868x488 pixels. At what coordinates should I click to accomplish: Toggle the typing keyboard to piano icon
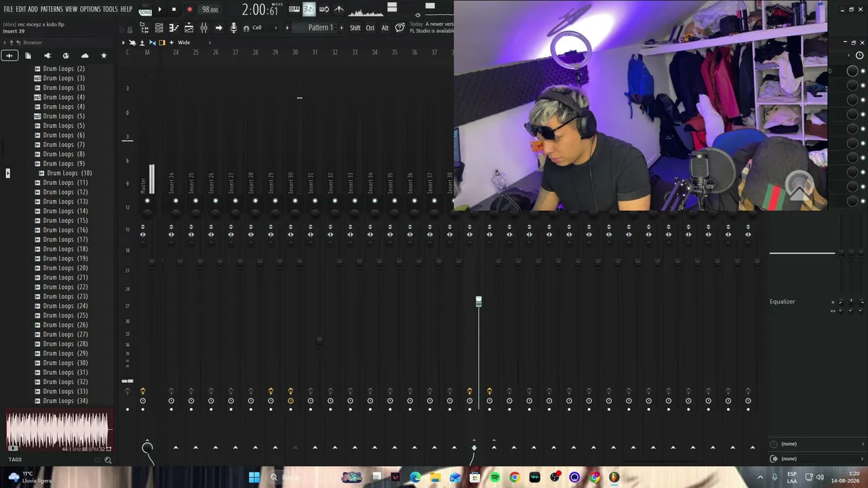[x=294, y=9]
